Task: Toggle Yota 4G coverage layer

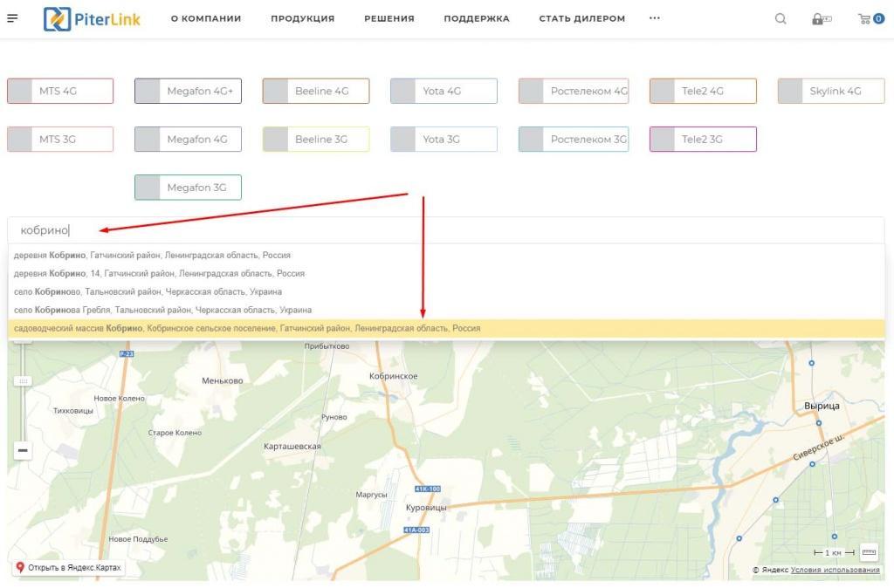Action: (444, 91)
